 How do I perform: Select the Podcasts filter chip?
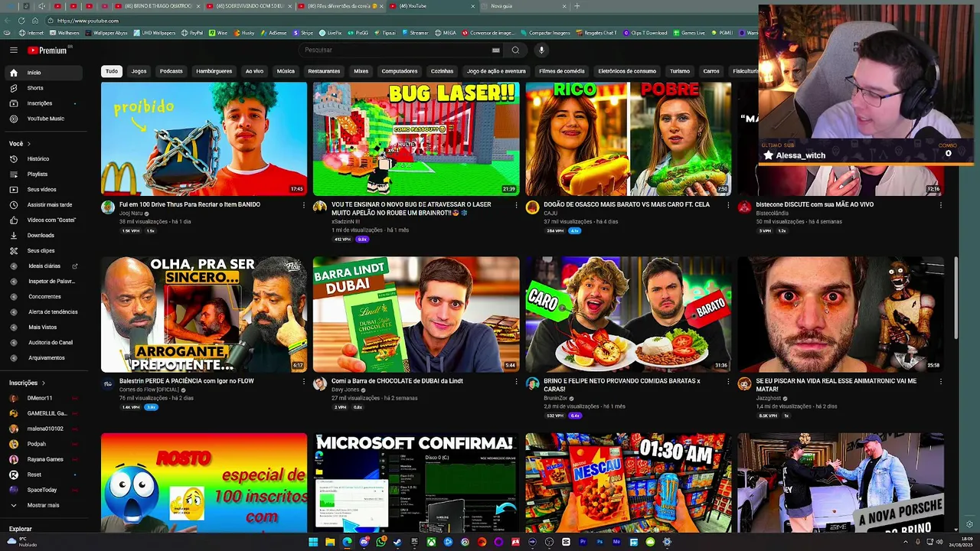pyautogui.click(x=171, y=71)
